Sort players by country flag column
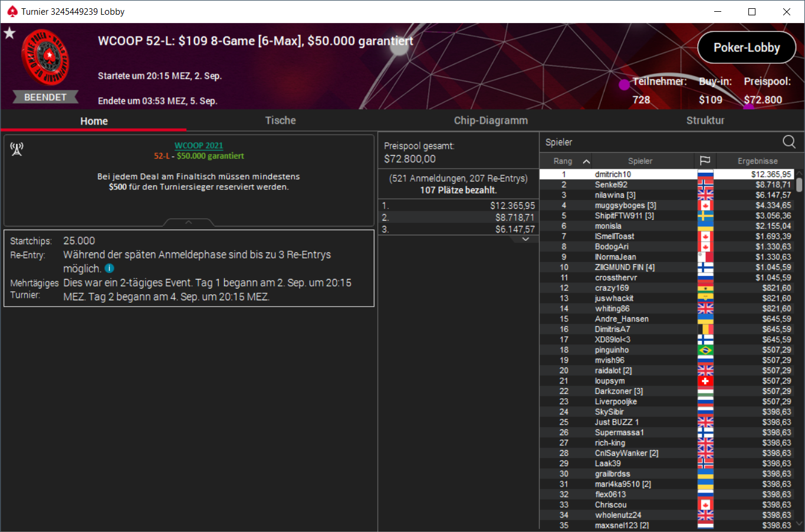Viewport: 805px width, 532px height. (x=705, y=160)
